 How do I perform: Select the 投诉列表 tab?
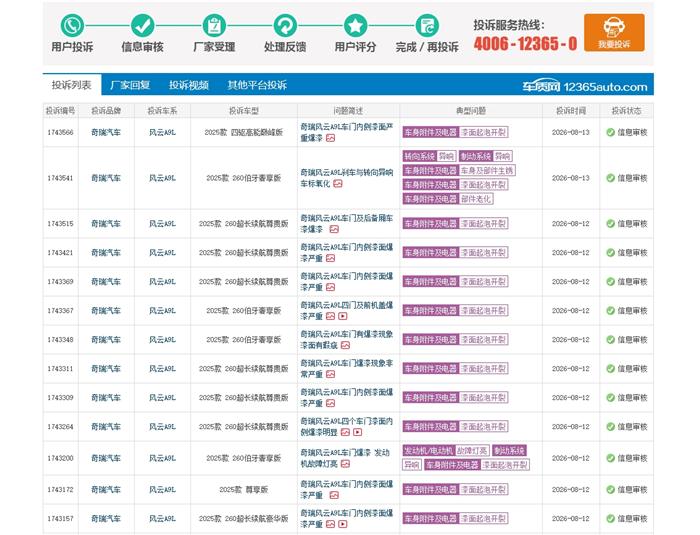coord(71,84)
